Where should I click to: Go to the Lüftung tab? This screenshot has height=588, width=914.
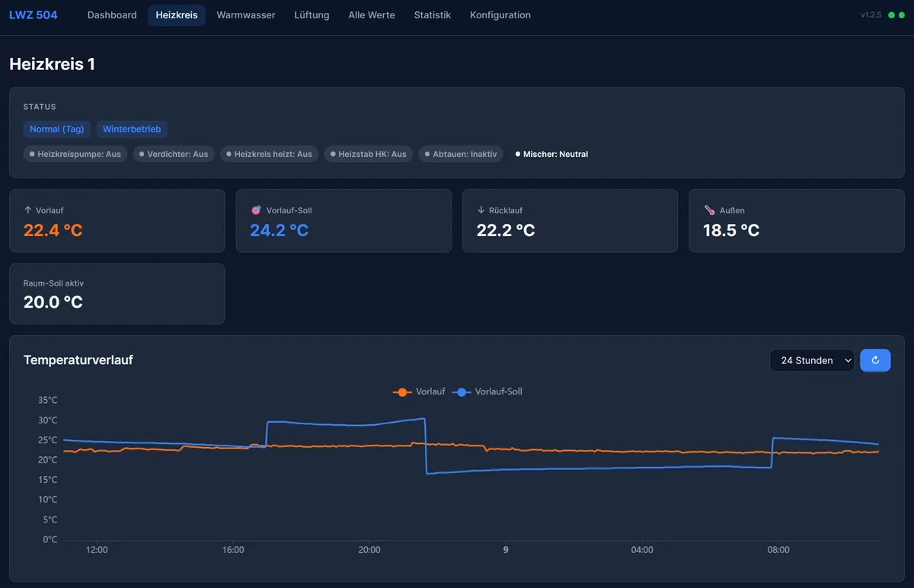pyautogui.click(x=312, y=15)
